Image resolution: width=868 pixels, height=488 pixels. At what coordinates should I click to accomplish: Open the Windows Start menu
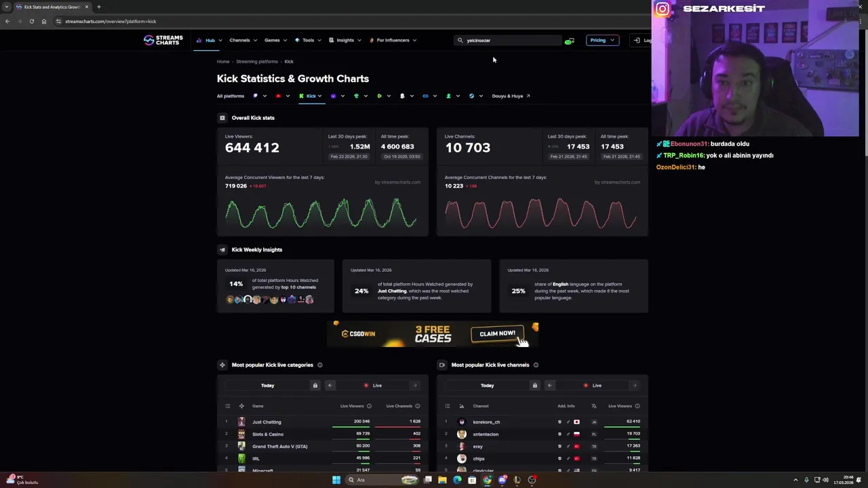(x=336, y=480)
